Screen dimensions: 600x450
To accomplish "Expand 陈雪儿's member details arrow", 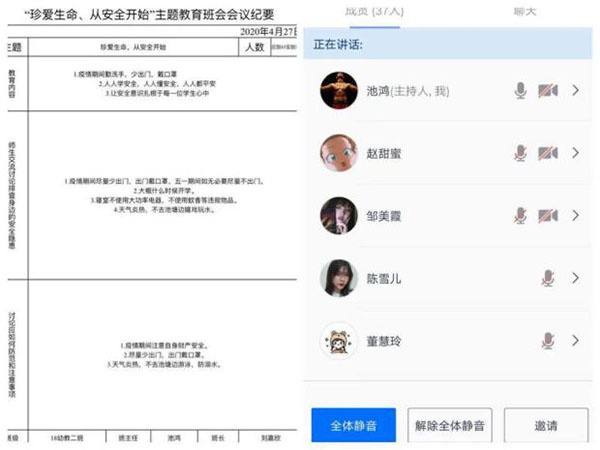I will (576, 278).
